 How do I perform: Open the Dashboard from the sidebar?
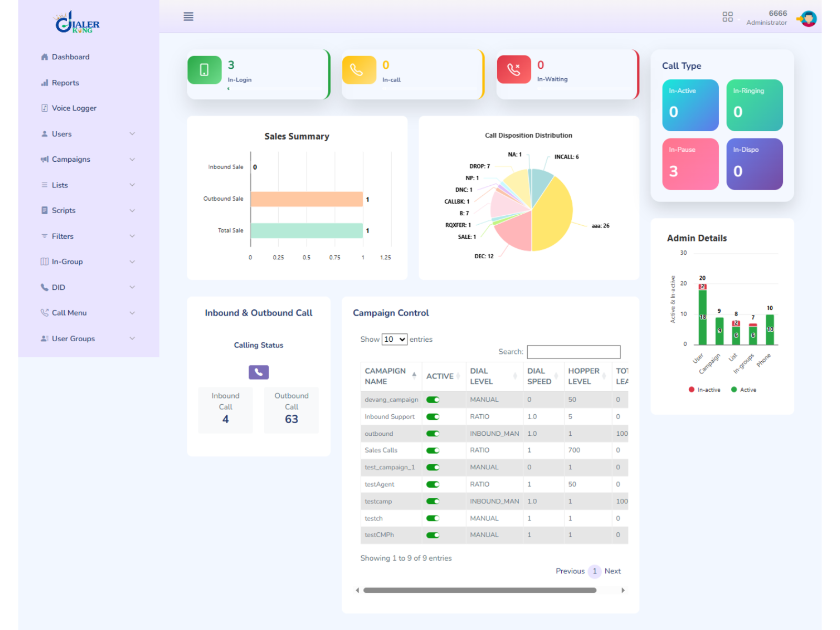pos(71,57)
